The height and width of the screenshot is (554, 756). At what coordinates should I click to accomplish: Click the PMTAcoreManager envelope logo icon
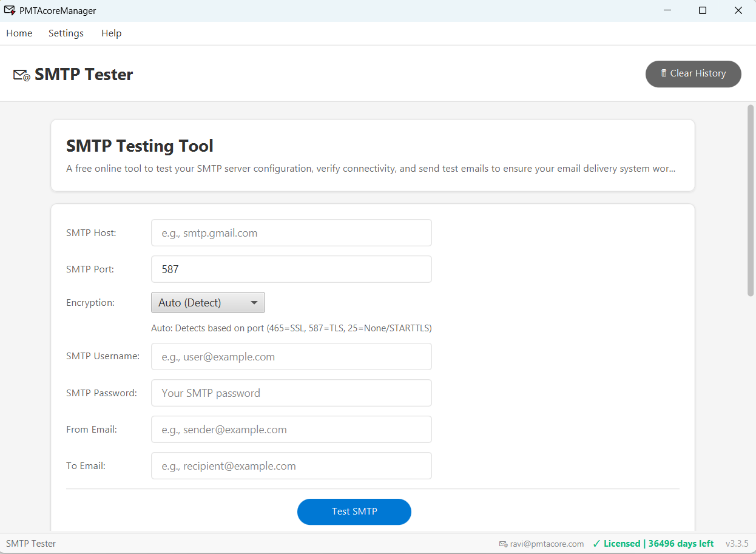pos(11,10)
